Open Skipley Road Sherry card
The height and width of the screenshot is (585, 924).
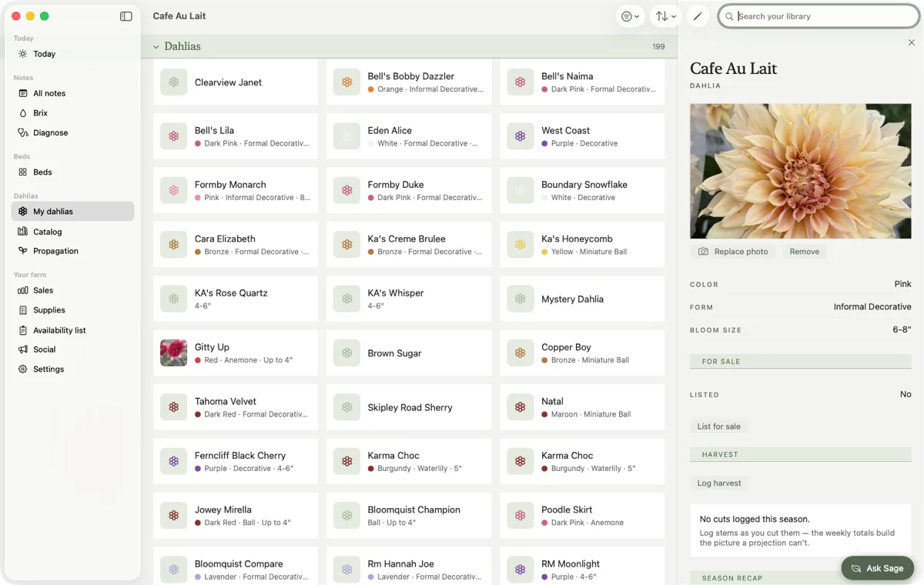[409, 407]
